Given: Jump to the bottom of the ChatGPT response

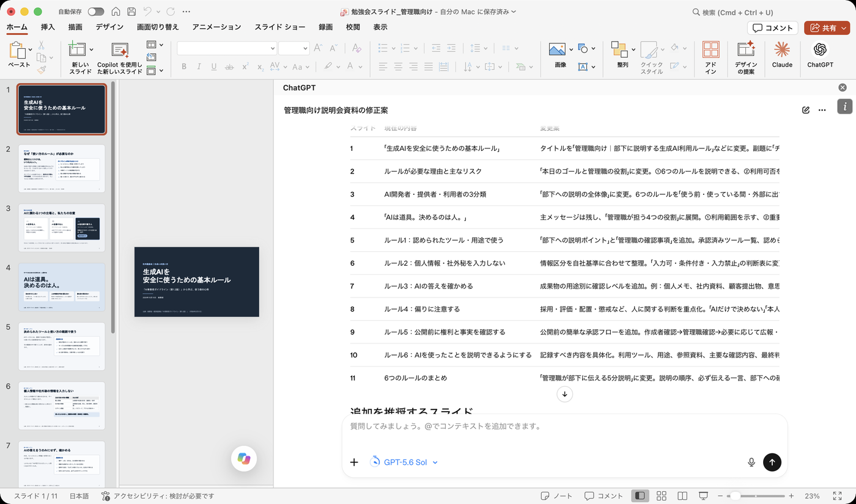Looking at the screenshot, I should (x=564, y=394).
